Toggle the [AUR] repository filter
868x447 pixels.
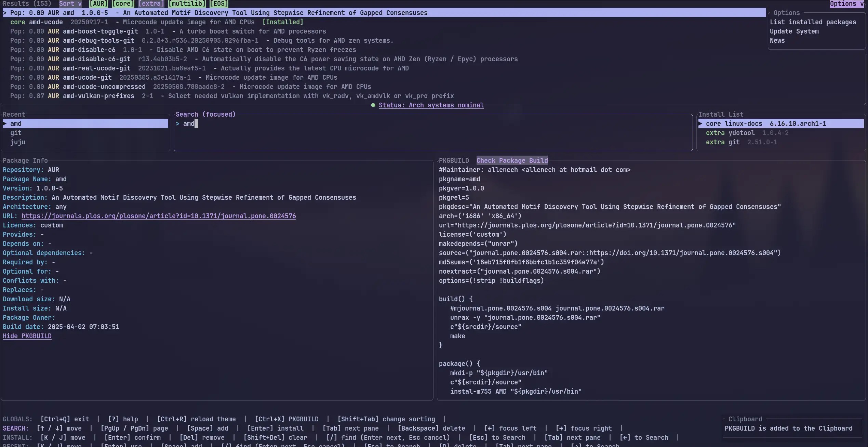pyautogui.click(x=98, y=4)
